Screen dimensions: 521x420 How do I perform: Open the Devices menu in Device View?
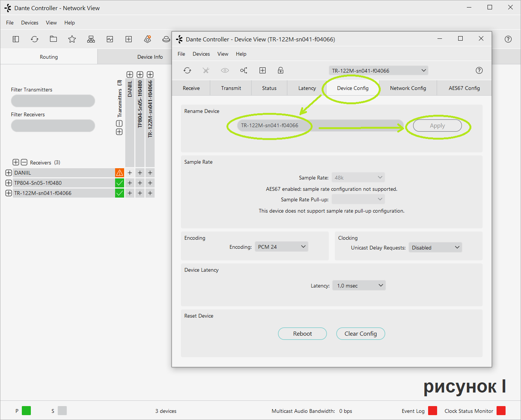point(201,54)
